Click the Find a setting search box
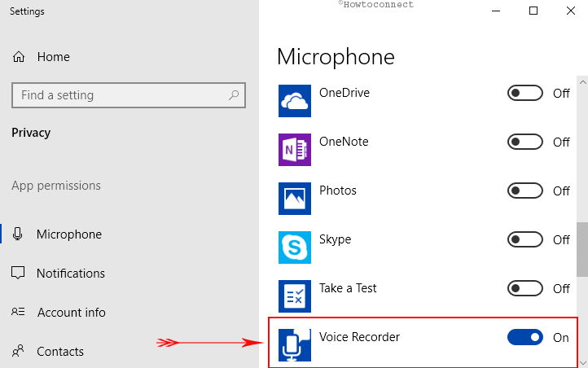This screenshot has width=588, height=368. coord(129,95)
